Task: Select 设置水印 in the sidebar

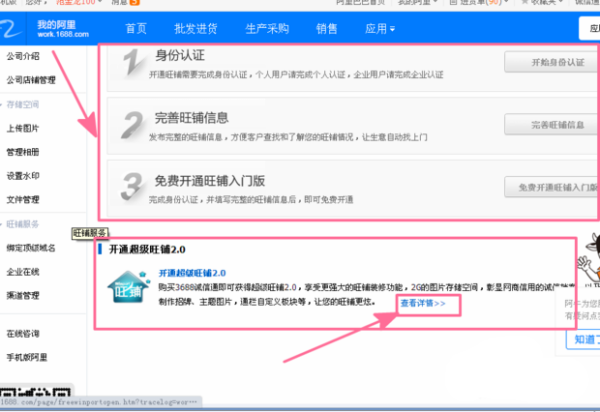Action: [23, 176]
